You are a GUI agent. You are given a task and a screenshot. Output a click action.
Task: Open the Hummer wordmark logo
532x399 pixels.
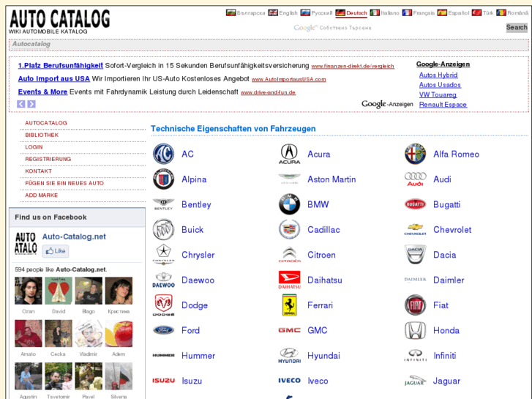(163, 356)
